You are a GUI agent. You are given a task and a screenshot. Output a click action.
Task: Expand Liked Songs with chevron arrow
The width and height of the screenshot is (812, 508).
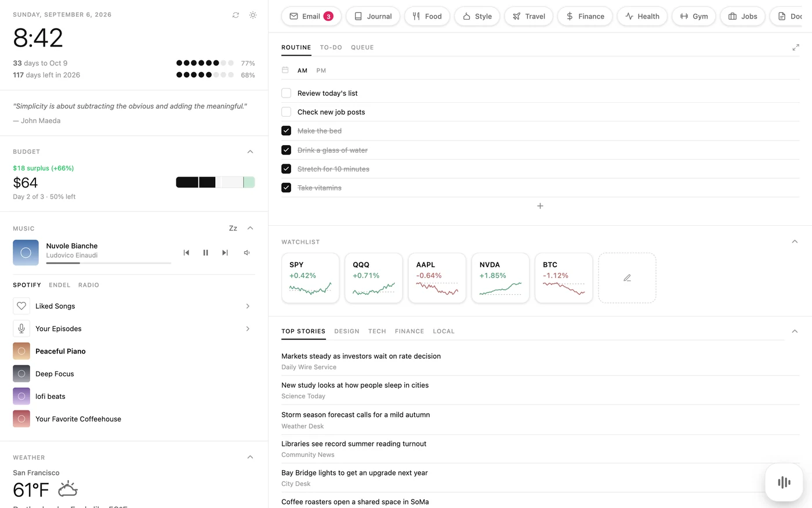coord(248,306)
